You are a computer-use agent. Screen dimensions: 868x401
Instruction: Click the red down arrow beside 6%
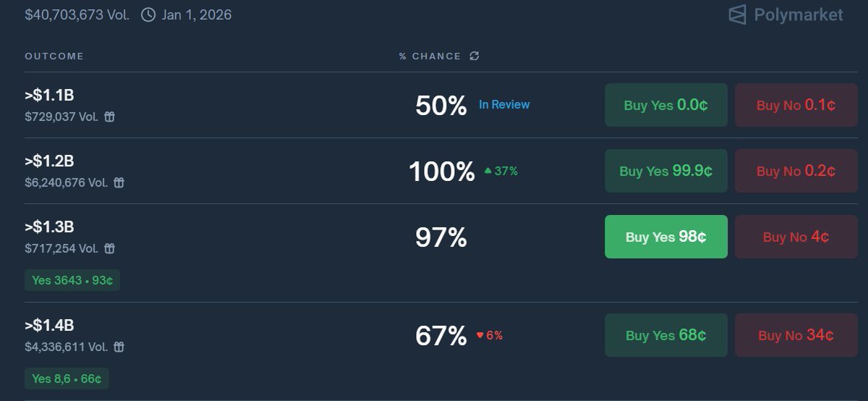(480, 335)
